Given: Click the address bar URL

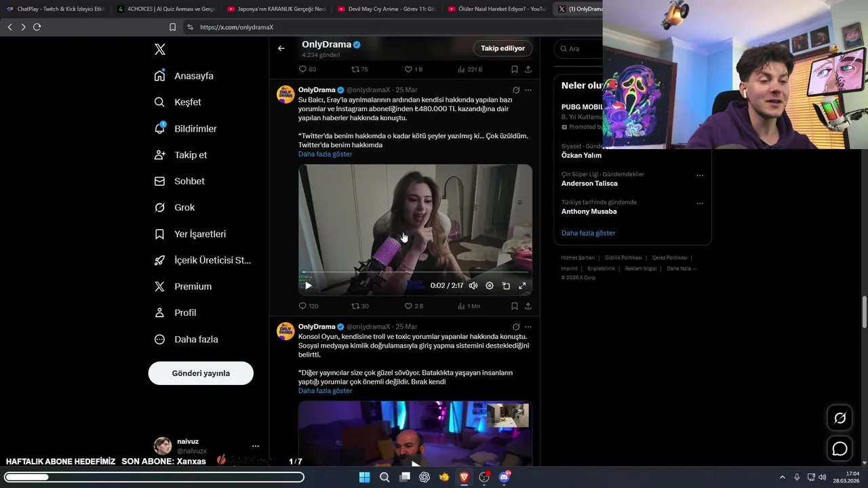Looking at the screenshot, I should click(237, 27).
